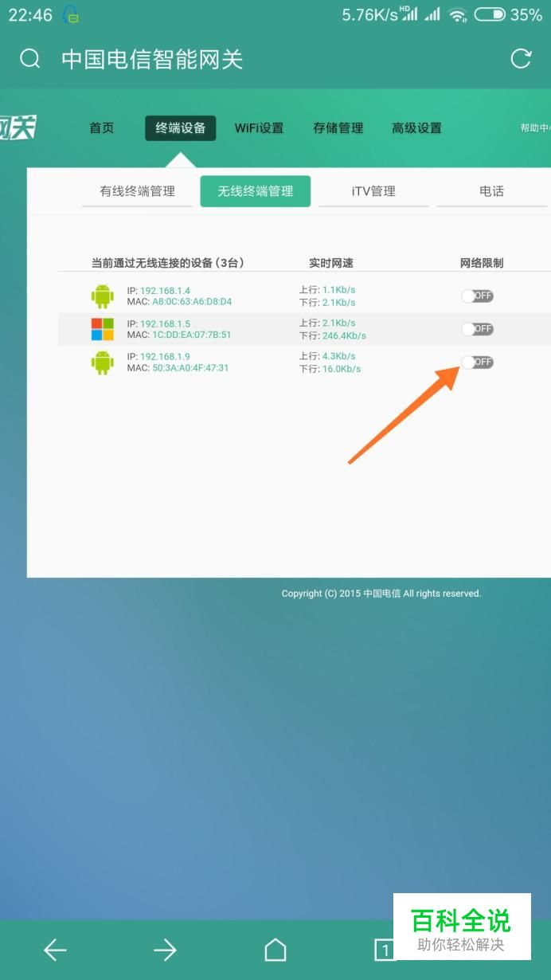551x980 pixels.
Task: Click uplink speed 4.3Kb/s
Action: click(338, 356)
